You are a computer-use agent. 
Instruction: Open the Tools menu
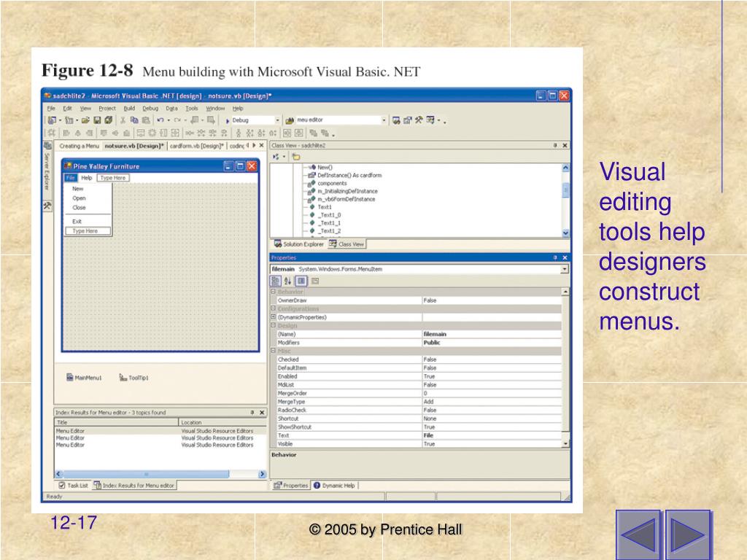pyautogui.click(x=192, y=109)
